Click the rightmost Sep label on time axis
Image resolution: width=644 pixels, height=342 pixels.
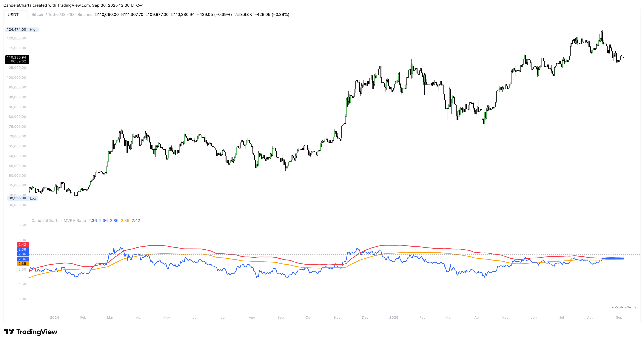[619, 317]
